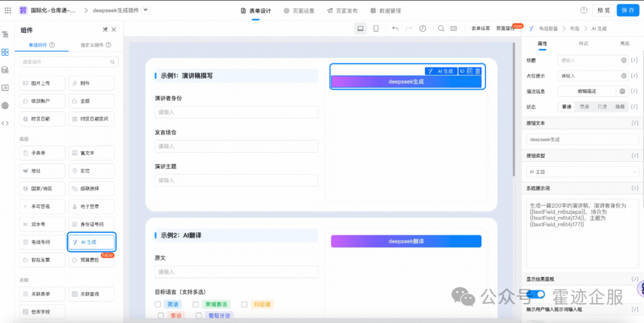The image size is (644, 323).
Task: Switch to mobile preview mode icon
Action: tap(376, 29)
